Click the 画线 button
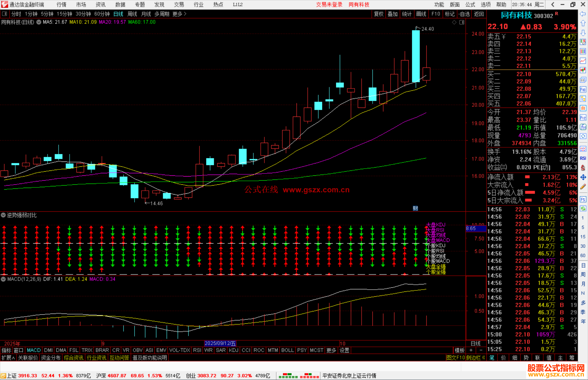Viewport: 588px width, 380px height. (x=421, y=14)
